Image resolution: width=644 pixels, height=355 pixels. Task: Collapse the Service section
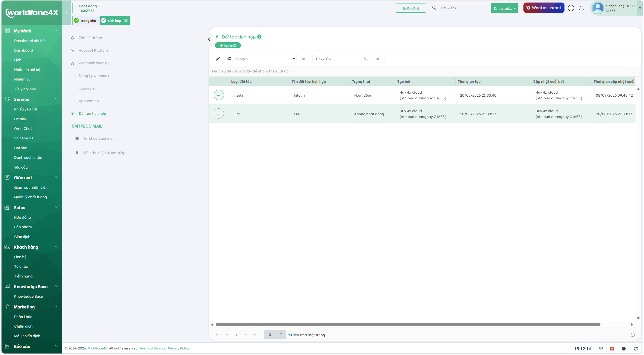(56, 99)
